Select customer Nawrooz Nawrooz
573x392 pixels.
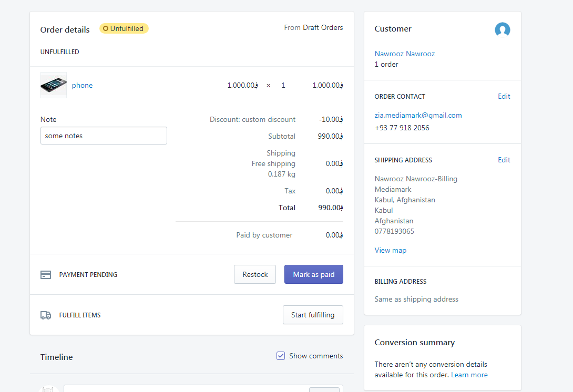coord(405,54)
